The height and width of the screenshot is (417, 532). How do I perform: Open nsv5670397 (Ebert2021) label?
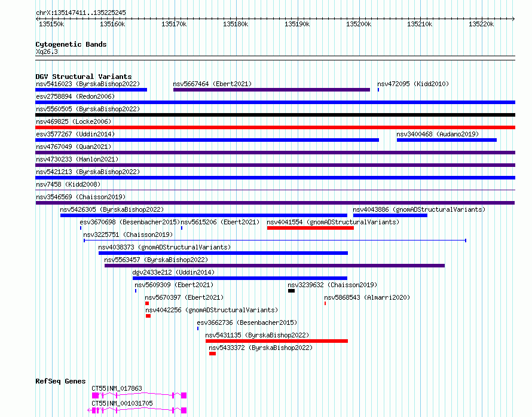click(x=184, y=297)
